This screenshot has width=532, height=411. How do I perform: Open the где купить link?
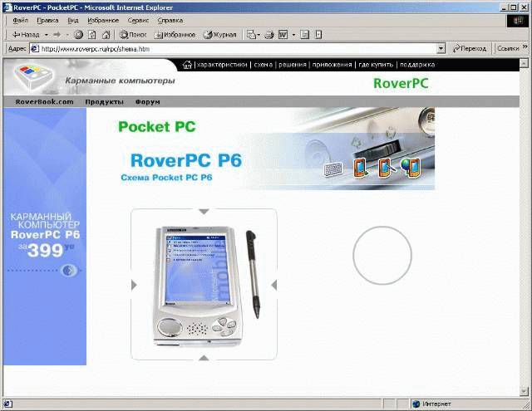376,65
